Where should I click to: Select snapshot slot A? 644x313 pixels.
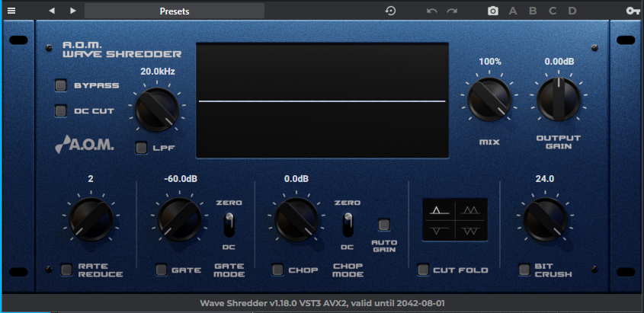pos(513,11)
